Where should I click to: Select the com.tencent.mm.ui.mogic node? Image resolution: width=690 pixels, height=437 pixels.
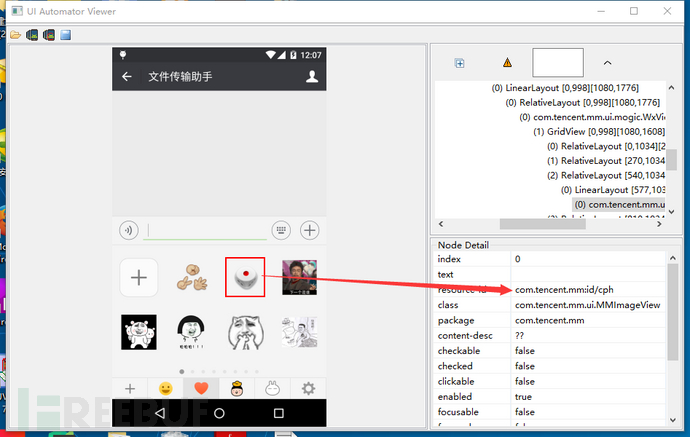[592, 117]
